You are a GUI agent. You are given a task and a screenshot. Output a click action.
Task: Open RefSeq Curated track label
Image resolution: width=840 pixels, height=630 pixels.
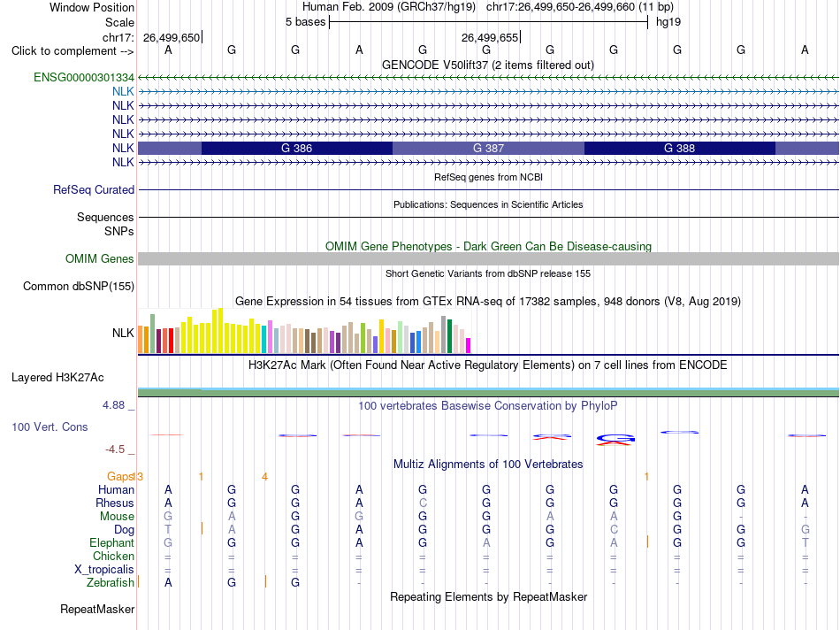(x=94, y=190)
